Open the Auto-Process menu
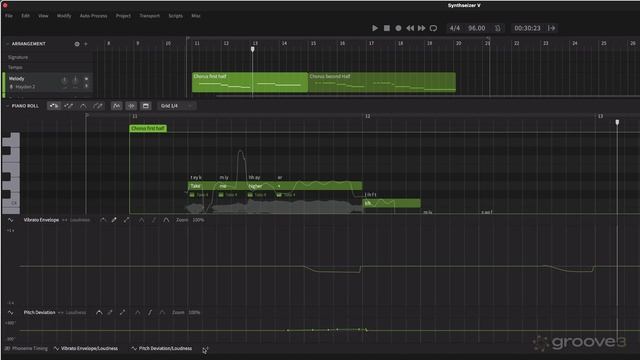The image size is (640, 360). click(93, 16)
